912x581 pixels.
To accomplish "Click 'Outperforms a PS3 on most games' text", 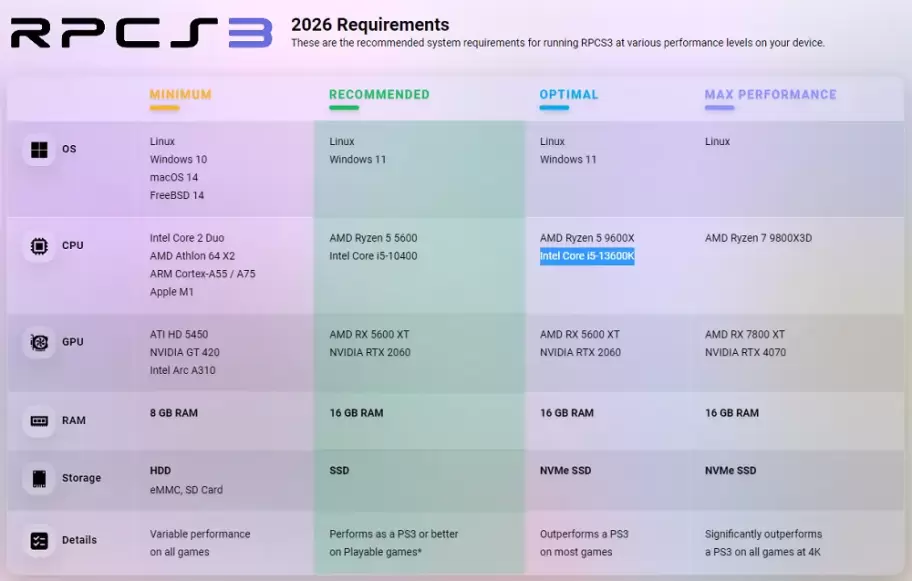I will [x=584, y=543].
